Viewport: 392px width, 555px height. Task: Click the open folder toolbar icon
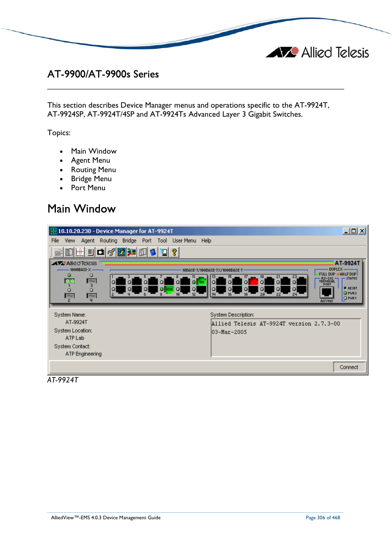58,252
